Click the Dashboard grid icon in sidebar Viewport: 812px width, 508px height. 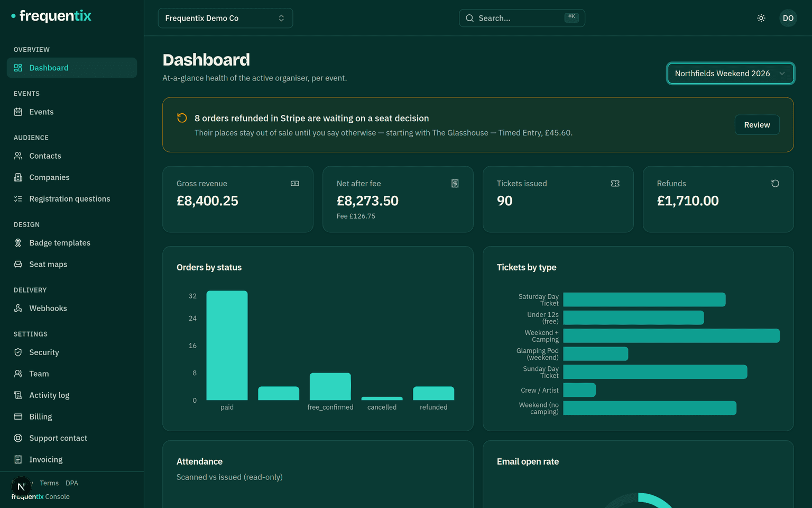(18, 68)
